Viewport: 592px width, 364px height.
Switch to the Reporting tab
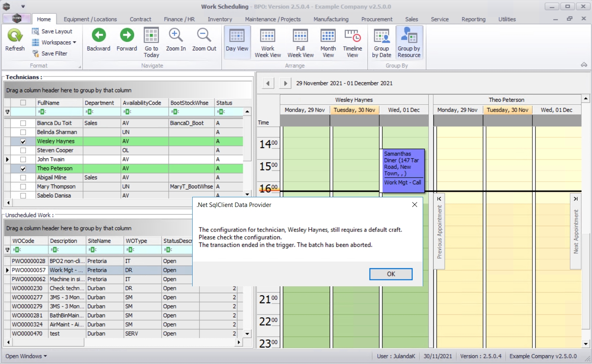click(473, 19)
